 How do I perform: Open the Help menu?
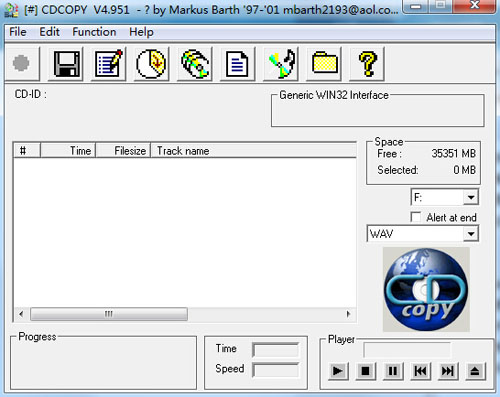point(141,32)
